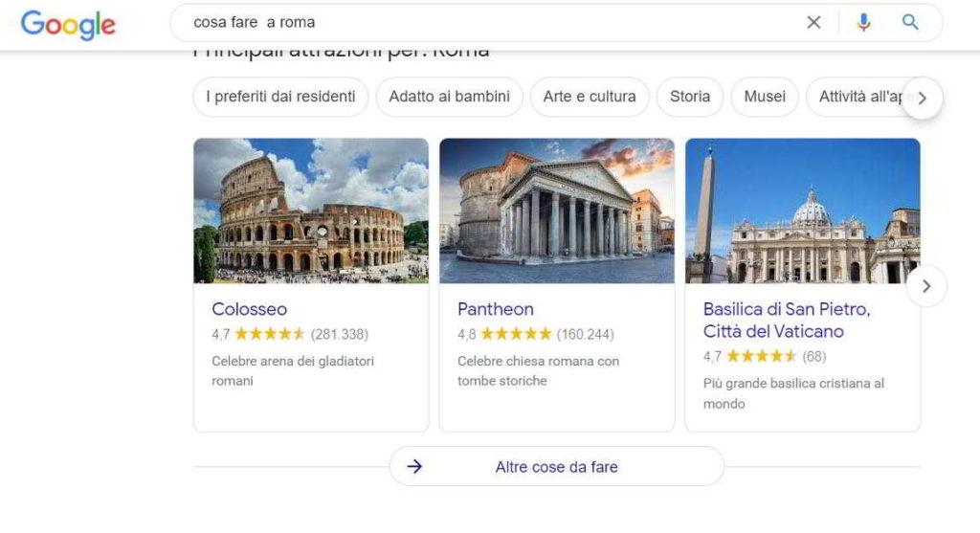Click the magnifying glass search icon

tap(910, 23)
